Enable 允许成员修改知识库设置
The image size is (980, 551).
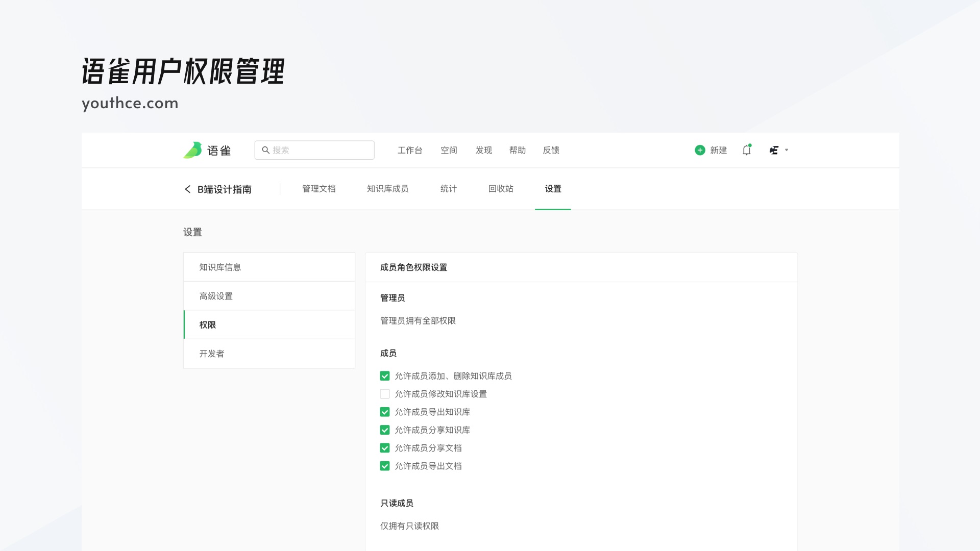tap(384, 394)
